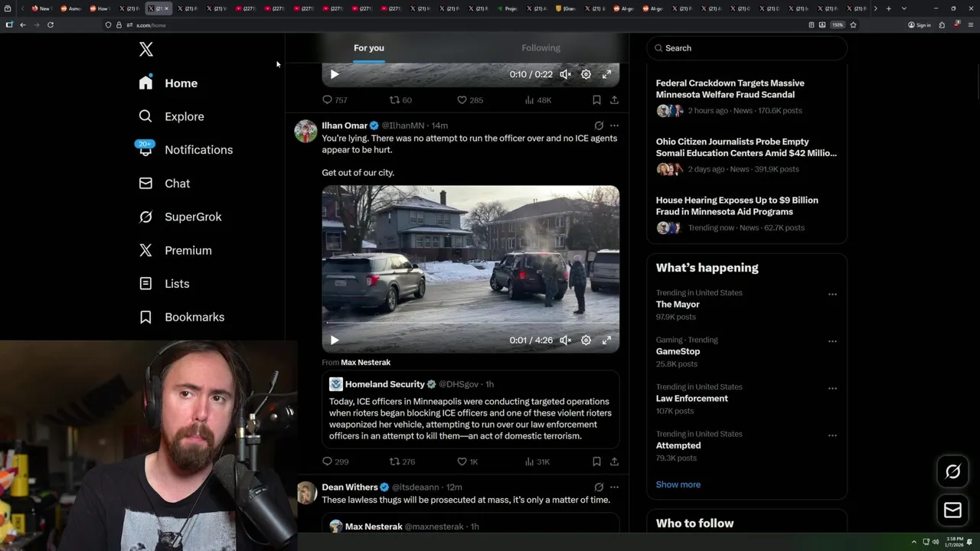Expand trends with Show more
980x551 pixels.
point(678,484)
